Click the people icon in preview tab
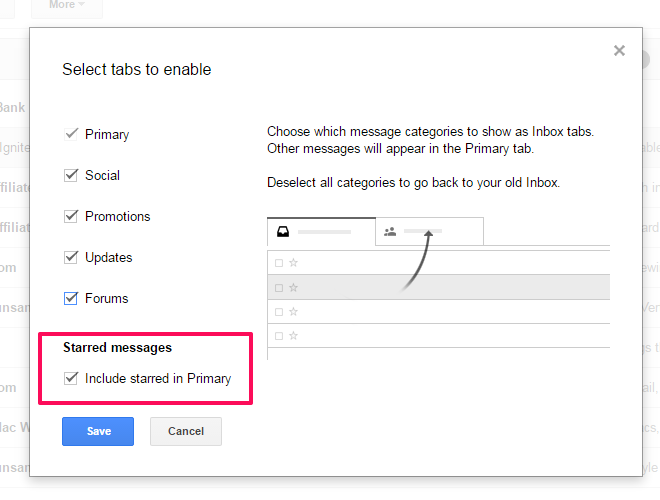The image size is (660, 500). 390,231
